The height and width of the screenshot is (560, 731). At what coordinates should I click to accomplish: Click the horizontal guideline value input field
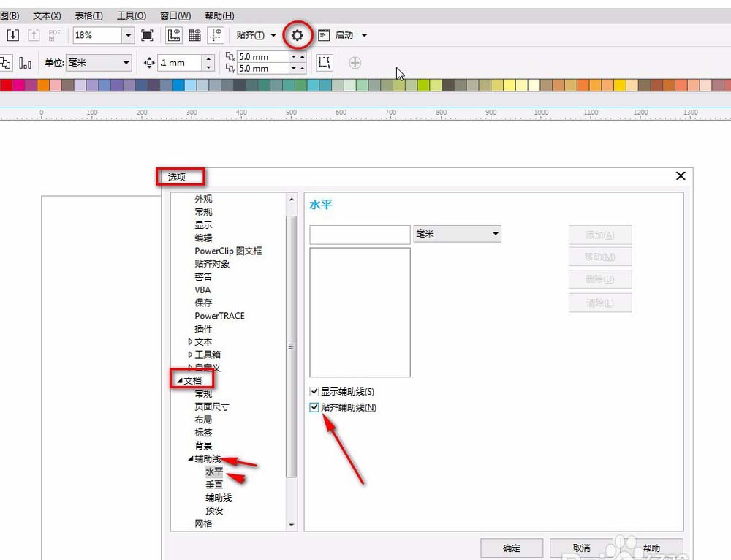point(360,235)
